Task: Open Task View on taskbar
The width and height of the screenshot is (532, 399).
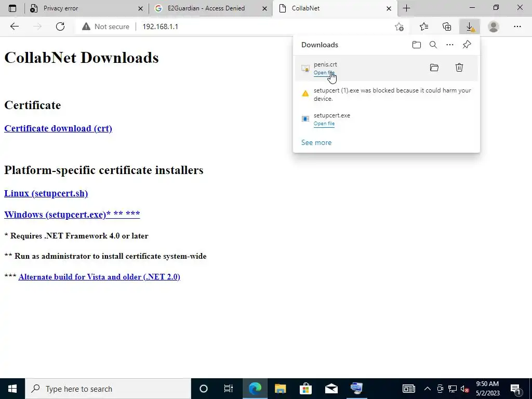Action: click(229, 389)
